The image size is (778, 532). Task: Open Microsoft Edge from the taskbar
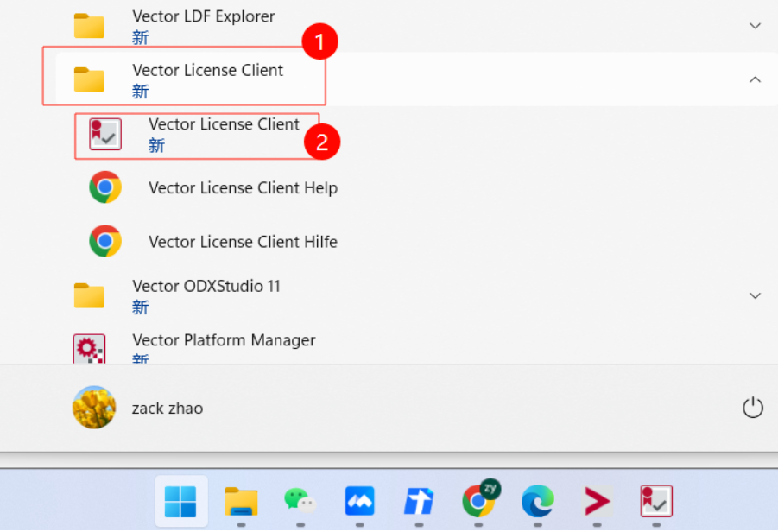[x=538, y=501]
